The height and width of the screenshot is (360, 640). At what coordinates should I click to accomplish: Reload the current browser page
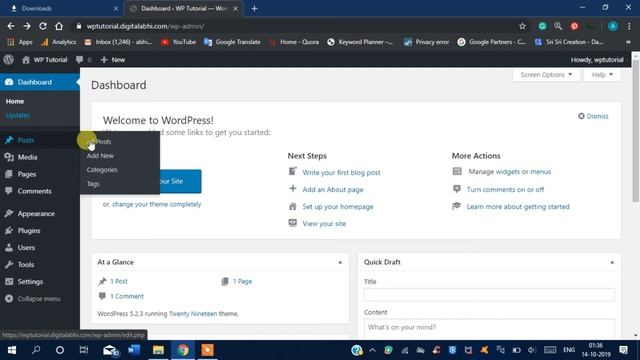43,26
